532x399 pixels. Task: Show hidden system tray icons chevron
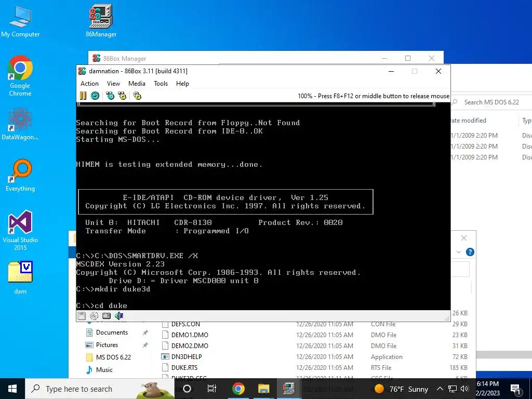pyautogui.click(x=440, y=389)
